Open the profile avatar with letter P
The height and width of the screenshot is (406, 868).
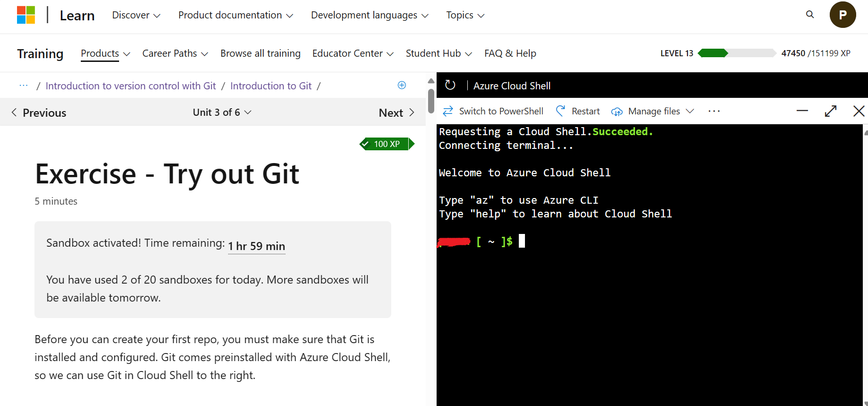pyautogui.click(x=842, y=15)
